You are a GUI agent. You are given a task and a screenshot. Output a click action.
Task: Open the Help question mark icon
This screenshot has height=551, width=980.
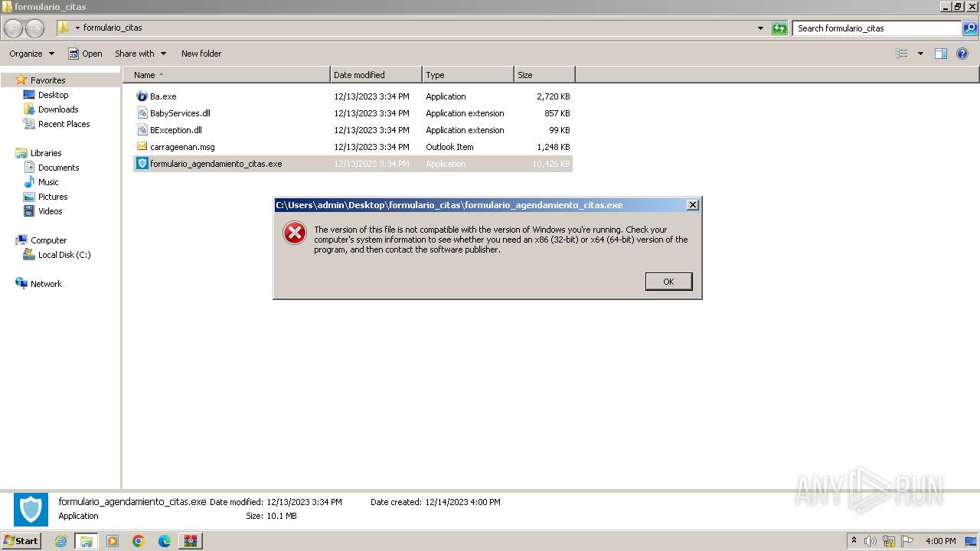(x=962, y=54)
